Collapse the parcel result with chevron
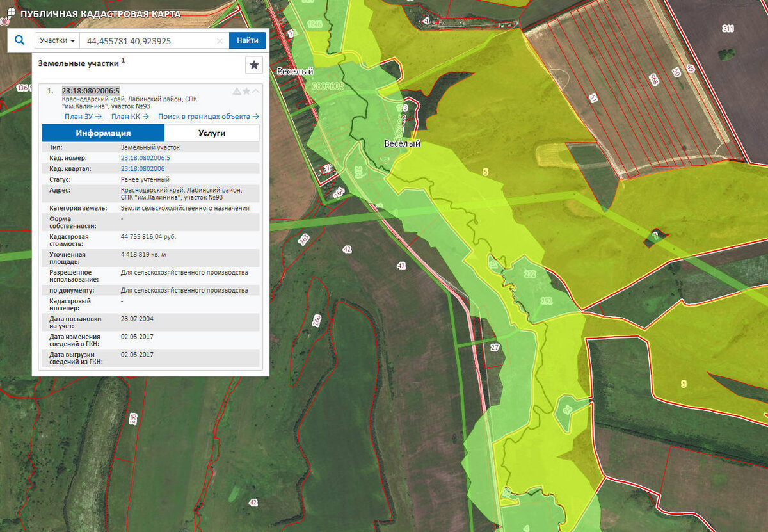The image size is (768, 532). coord(256,92)
